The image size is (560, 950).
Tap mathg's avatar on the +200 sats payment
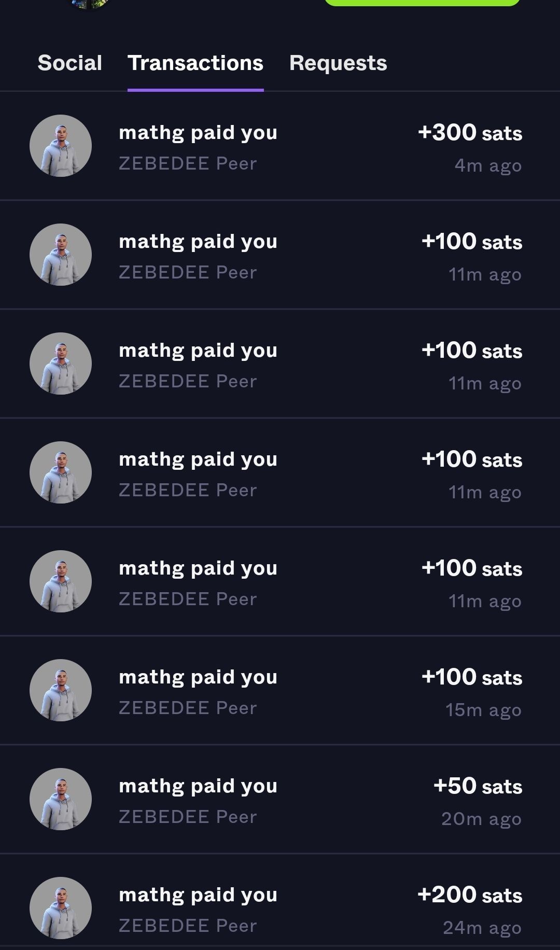tap(61, 908)
